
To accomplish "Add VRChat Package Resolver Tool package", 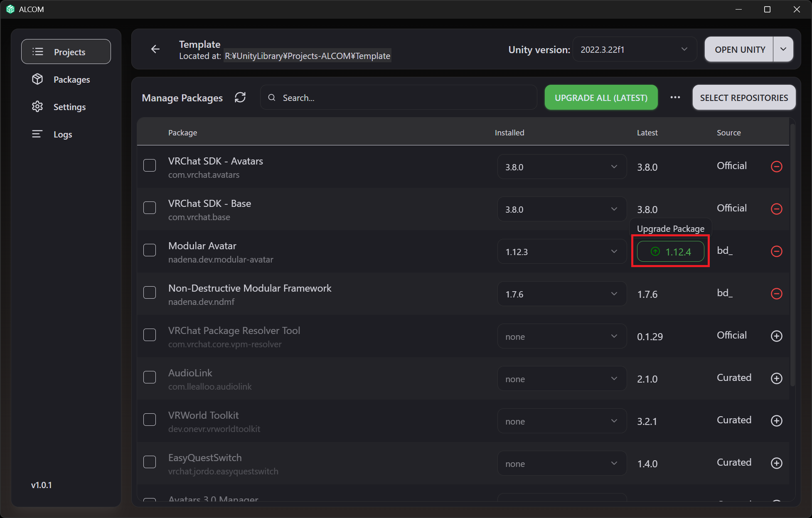I will click(777, 336).
